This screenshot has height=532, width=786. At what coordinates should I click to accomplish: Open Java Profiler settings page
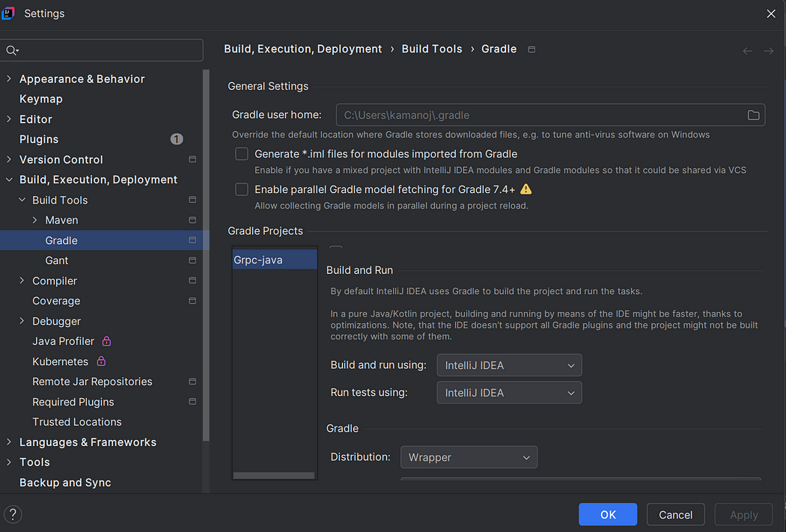click(63, 341)
